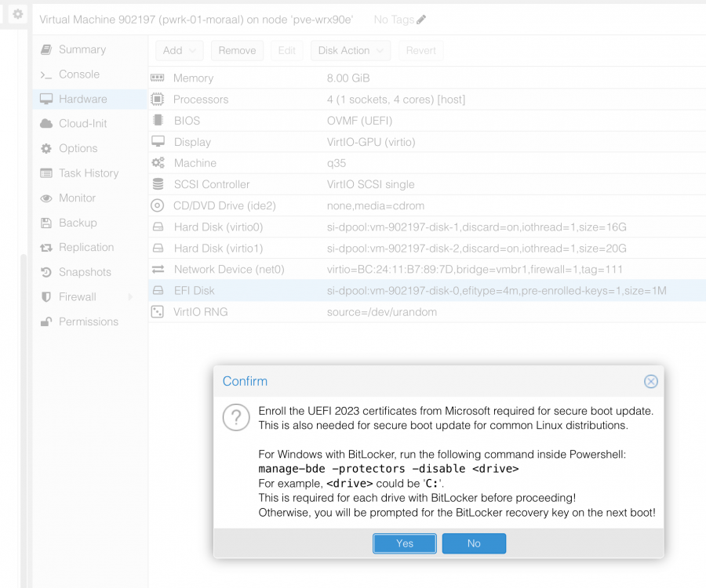706x588 pixels.
Task: Select the CD/DVD Drive (ide2) row
Action: point(427,205)
